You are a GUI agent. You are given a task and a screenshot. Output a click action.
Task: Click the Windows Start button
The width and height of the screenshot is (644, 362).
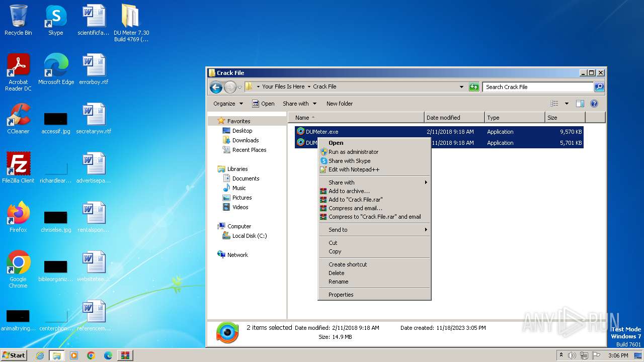coord(14,355)
